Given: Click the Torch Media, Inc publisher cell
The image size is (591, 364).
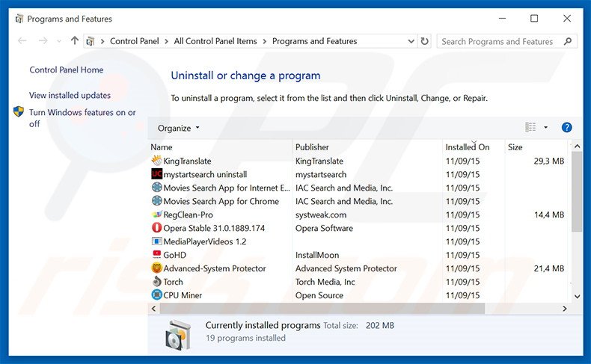Looking at the screenshot, I should (325, 282).
